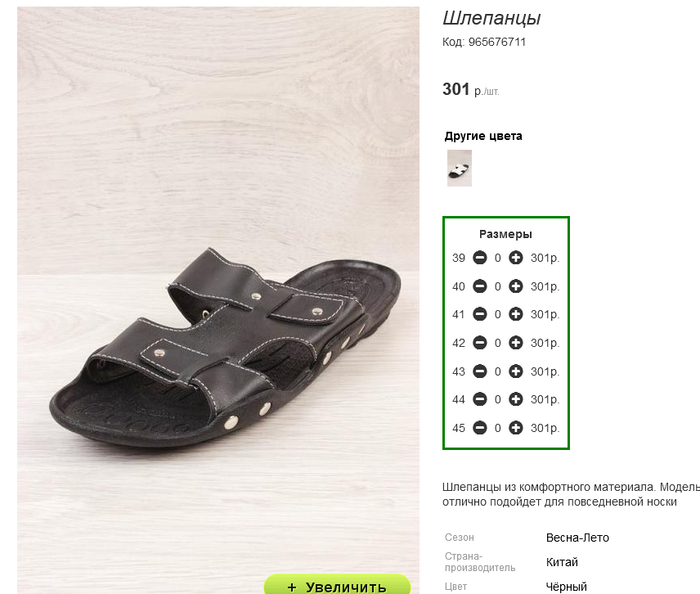Viewport: 700px width, 594px height.
Task: Click the quantity value for size 45
Action: click(x=498, y=428)
